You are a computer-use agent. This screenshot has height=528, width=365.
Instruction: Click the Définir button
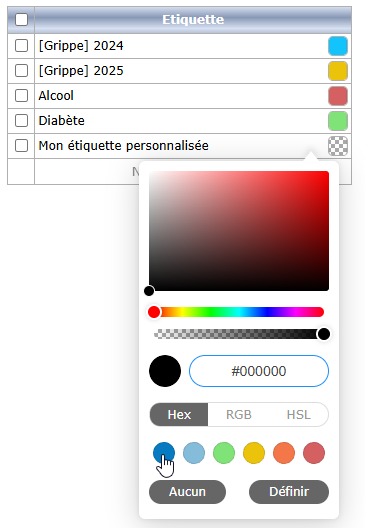pyautogui.click(x=289, y=492)
